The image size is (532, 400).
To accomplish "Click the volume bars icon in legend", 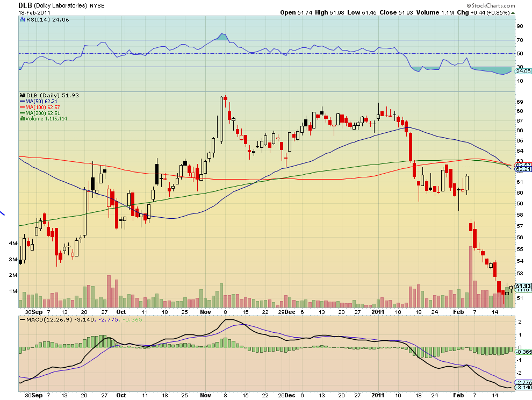I will tap(22, 118).
